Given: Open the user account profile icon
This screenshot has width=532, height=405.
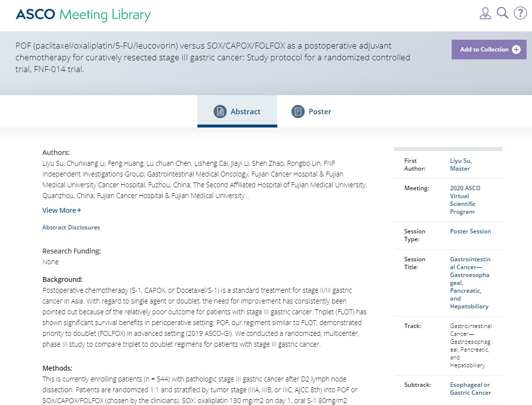Looking at the screenshot, I should 485,13.
